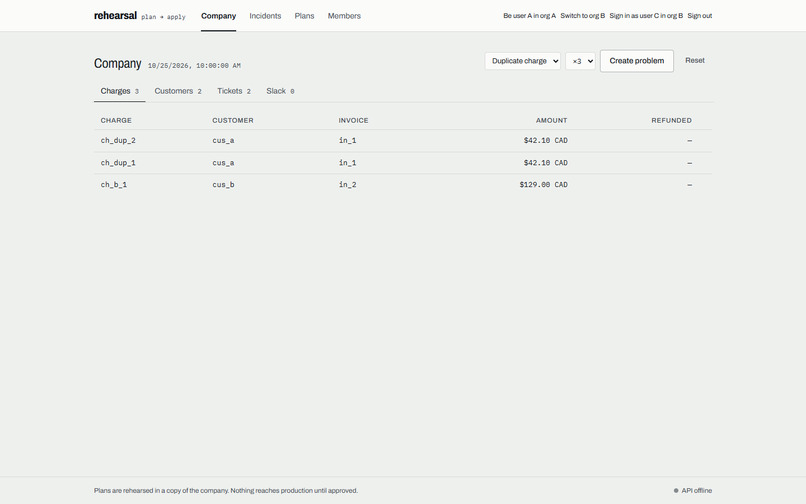Navigate to Members
The image size is (806, 504).
click(x=344, y=16)
